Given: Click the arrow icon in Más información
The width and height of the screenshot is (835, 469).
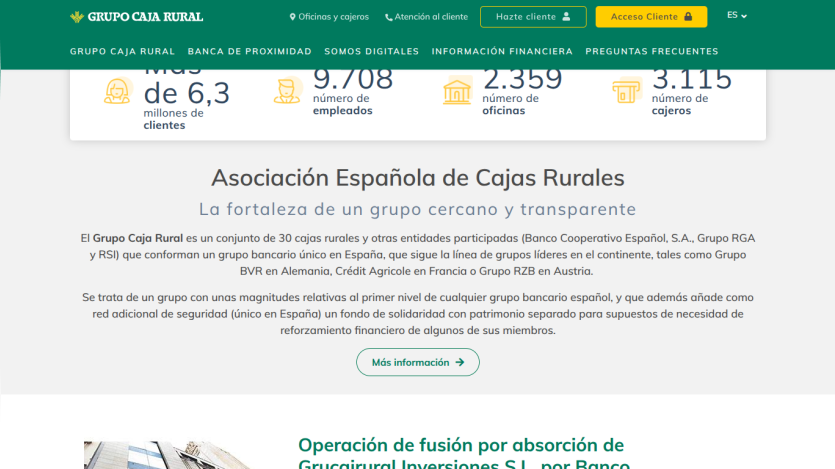Looking at the screenshot, I should pos(460,363).
